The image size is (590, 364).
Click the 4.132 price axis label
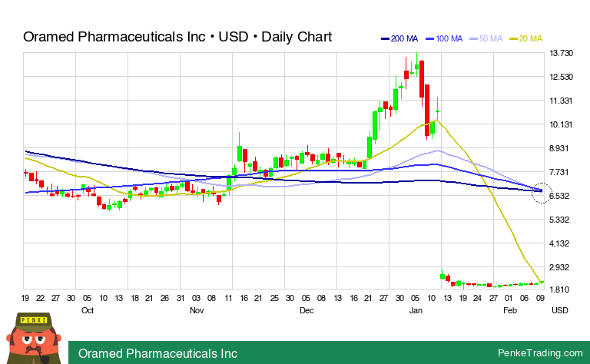coord(559,243)
